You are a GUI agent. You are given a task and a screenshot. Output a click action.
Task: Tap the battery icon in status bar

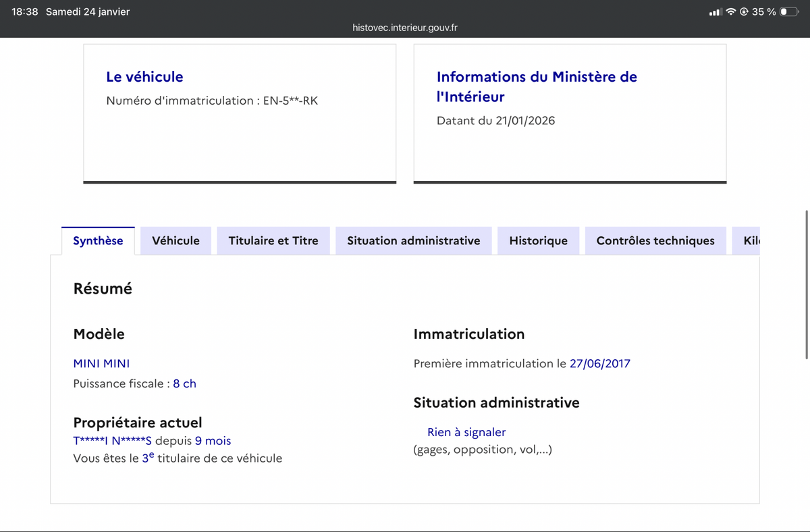[788, 11]
